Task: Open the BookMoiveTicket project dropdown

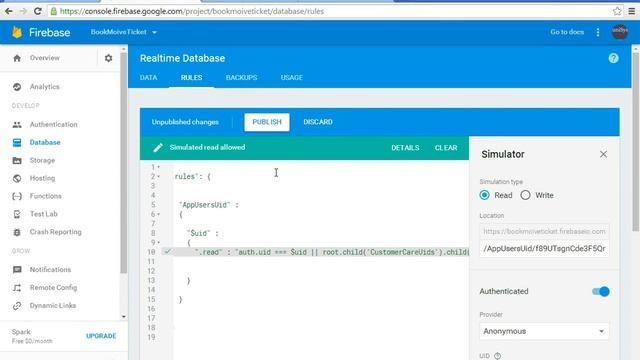Action: point(124,32)
